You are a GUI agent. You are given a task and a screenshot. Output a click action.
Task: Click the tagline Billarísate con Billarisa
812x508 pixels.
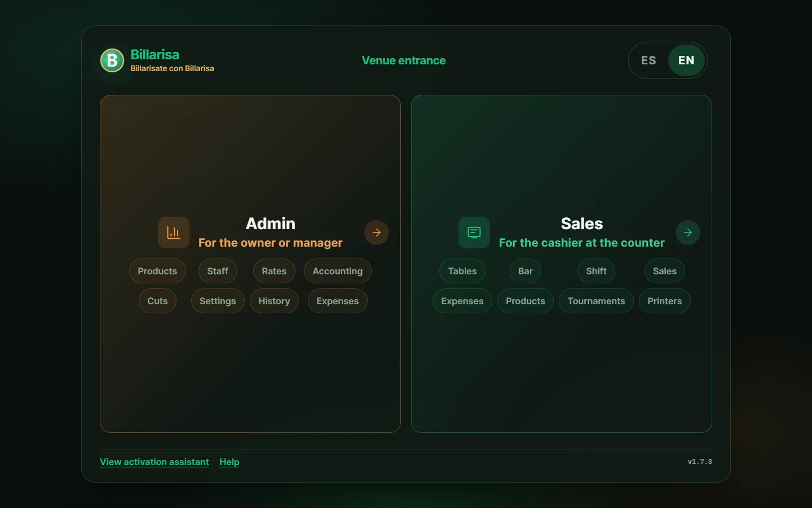click(173, 68)
